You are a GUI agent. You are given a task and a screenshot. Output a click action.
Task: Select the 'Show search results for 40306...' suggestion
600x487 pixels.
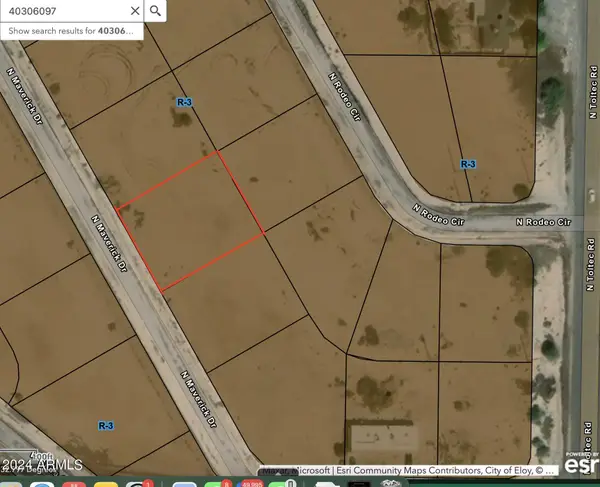tap(72, 32)
